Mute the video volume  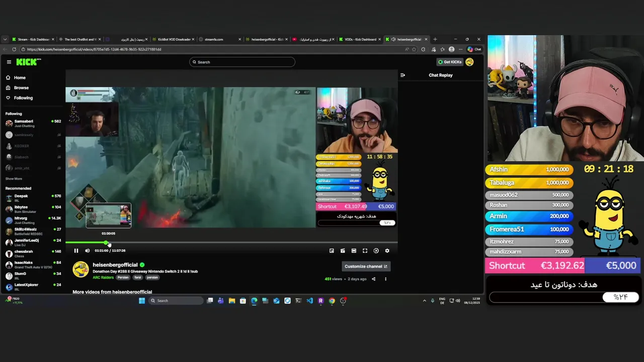tap(87, 250)
